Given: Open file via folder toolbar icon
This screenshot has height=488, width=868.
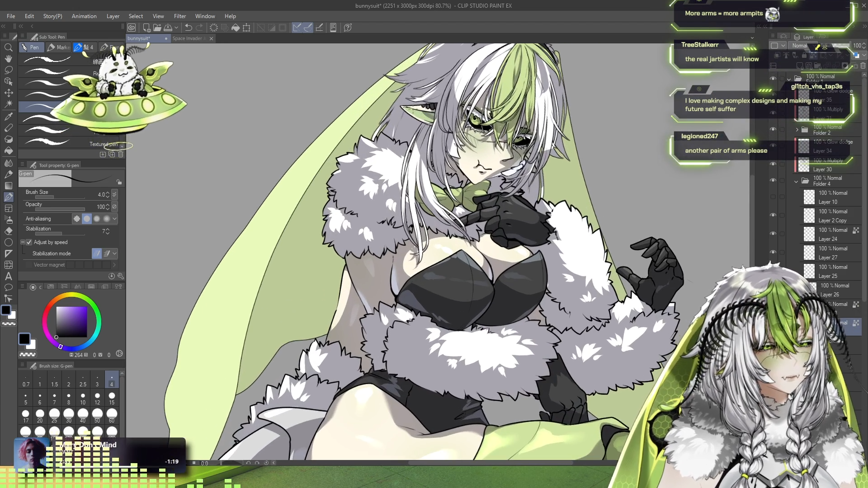Looking at the screenshot, I should click(x=157, y=28).
